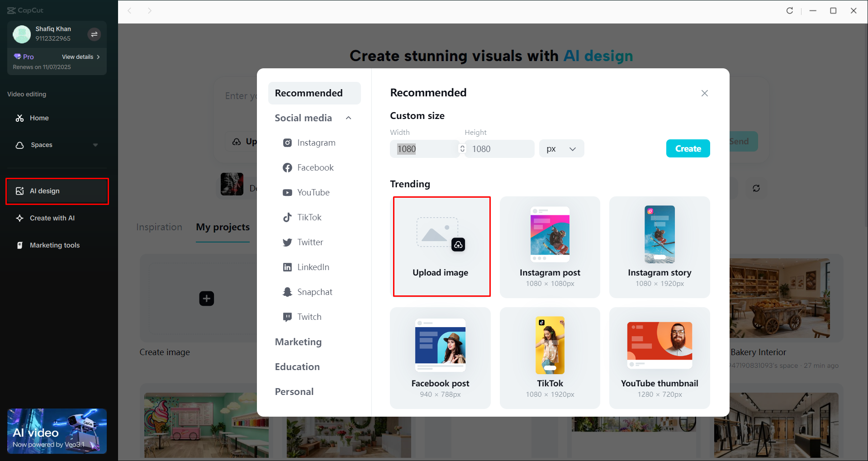Select the YouTube icon in sidebar list
The height and width of the screenshot is (461, 868).
(x=288, y=192)
